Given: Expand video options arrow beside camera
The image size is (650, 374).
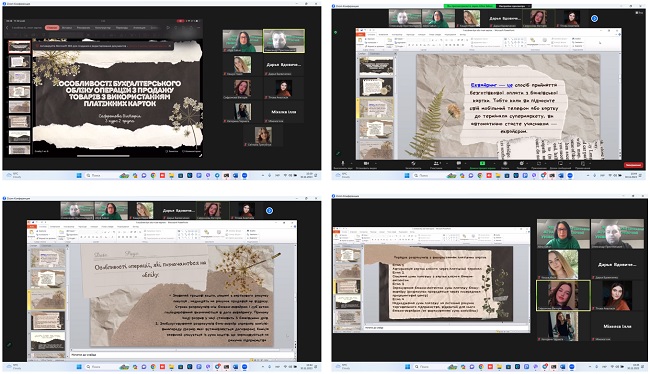Looking at the screenshot, I should pos(376,163).
